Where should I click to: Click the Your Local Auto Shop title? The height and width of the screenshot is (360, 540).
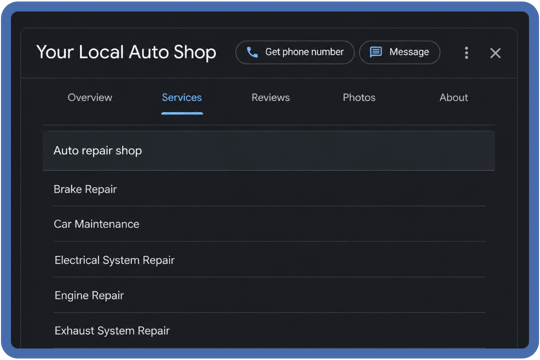point(126,52)
